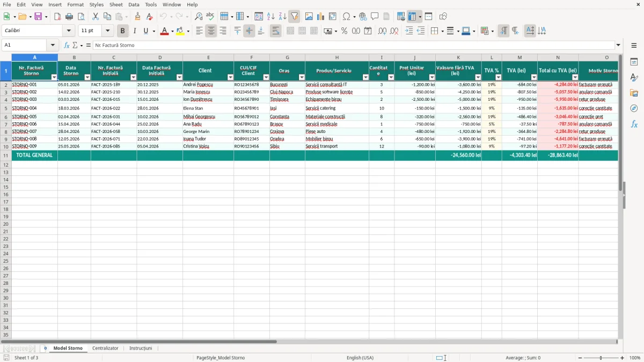This screenshot has width=644, height=362.
Task: Click the Insert Image icon
Action: pos(309,17)
